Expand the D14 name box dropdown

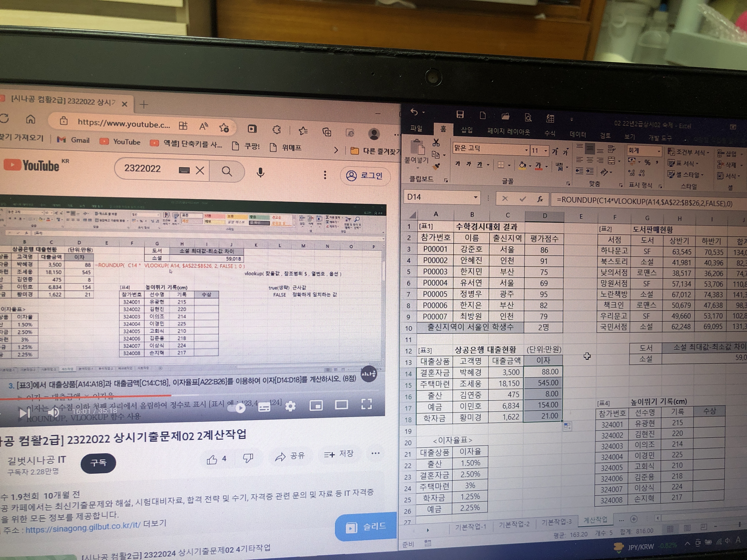tap(475, 197)
